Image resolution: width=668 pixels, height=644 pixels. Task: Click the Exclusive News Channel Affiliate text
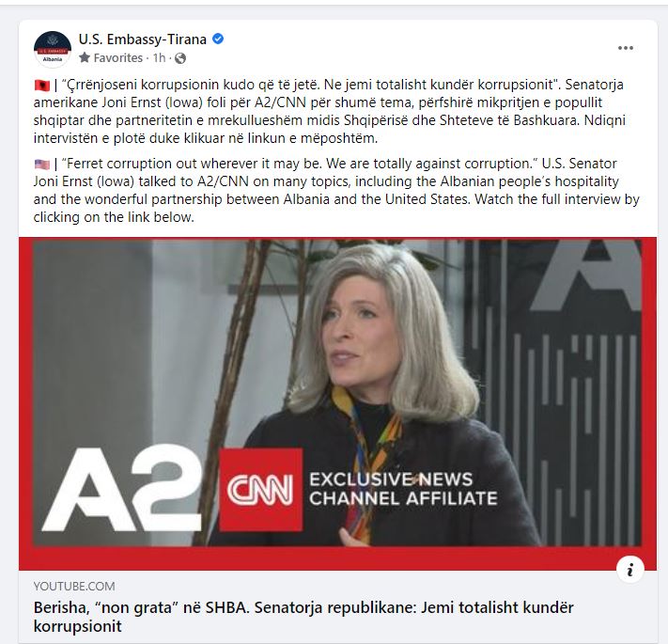(x=403, y=489)
